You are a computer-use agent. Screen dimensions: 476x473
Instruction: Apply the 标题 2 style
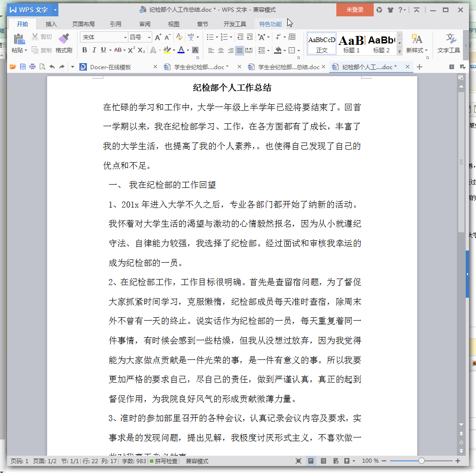[381, 44]
